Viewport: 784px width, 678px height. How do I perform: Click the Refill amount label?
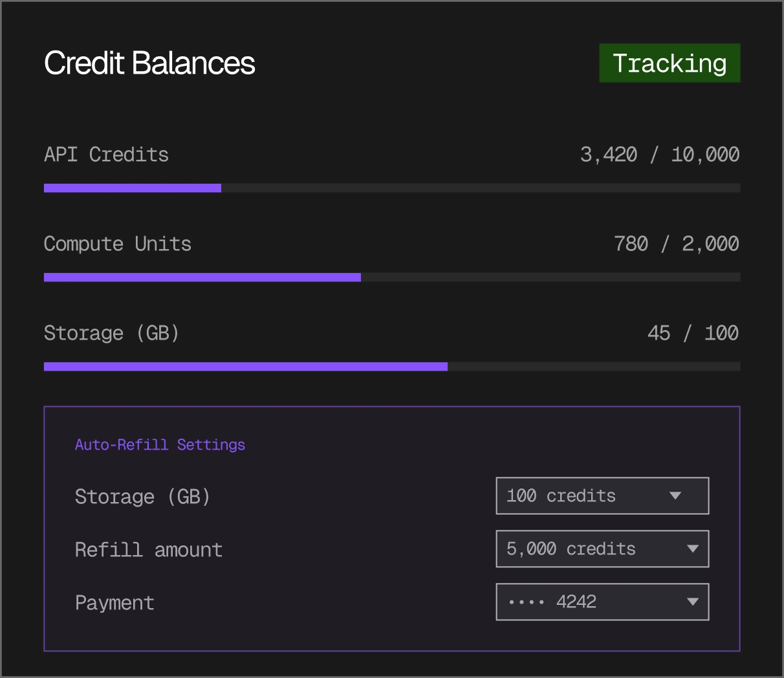pyautogui.click(x=149, y=550)
